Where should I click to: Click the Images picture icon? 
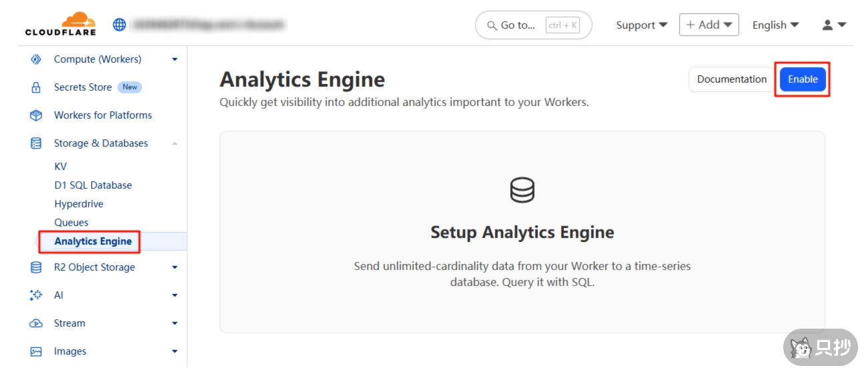click(36, 351)
